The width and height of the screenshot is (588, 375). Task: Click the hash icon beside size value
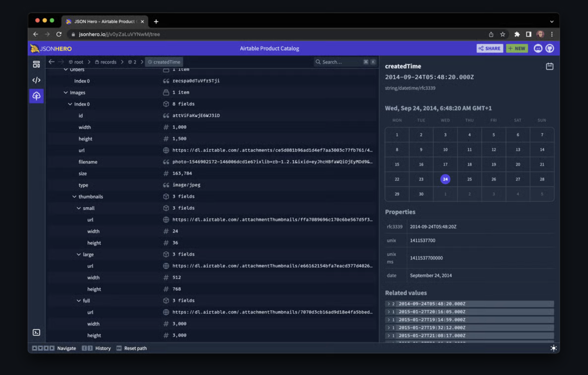click(166, 174)
